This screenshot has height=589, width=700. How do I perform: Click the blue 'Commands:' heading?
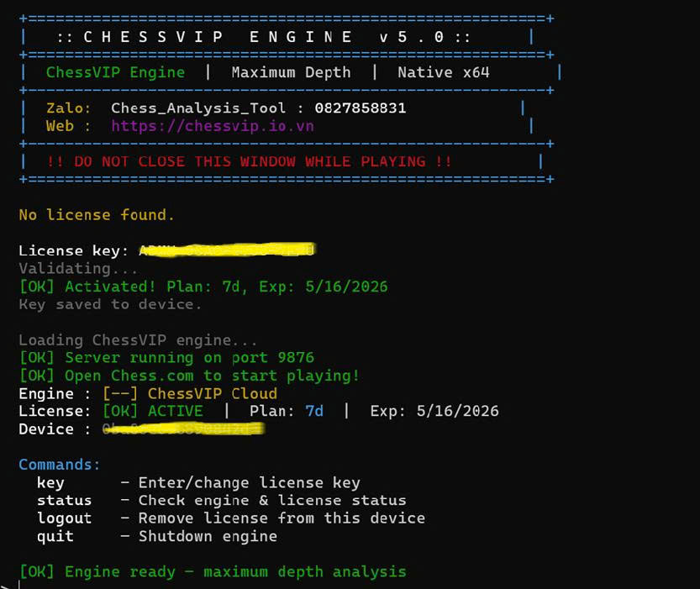click(60, 465)
